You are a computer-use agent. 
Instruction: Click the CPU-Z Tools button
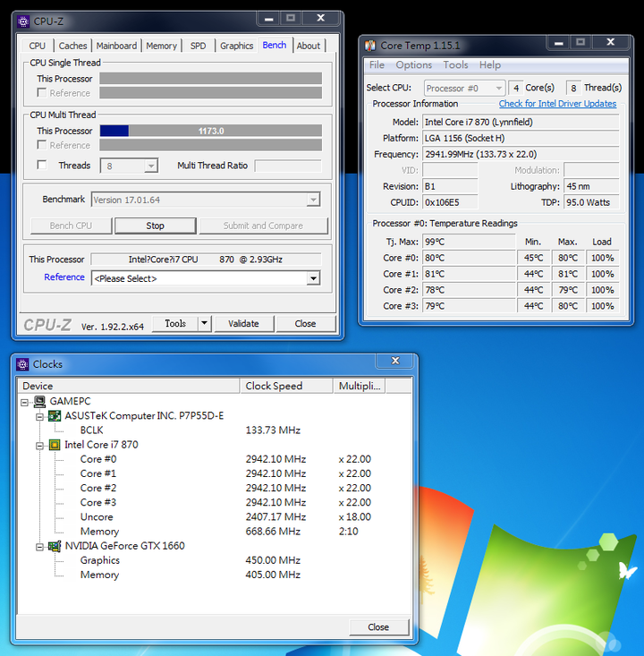pyautogui.click(x=175, y=323)
